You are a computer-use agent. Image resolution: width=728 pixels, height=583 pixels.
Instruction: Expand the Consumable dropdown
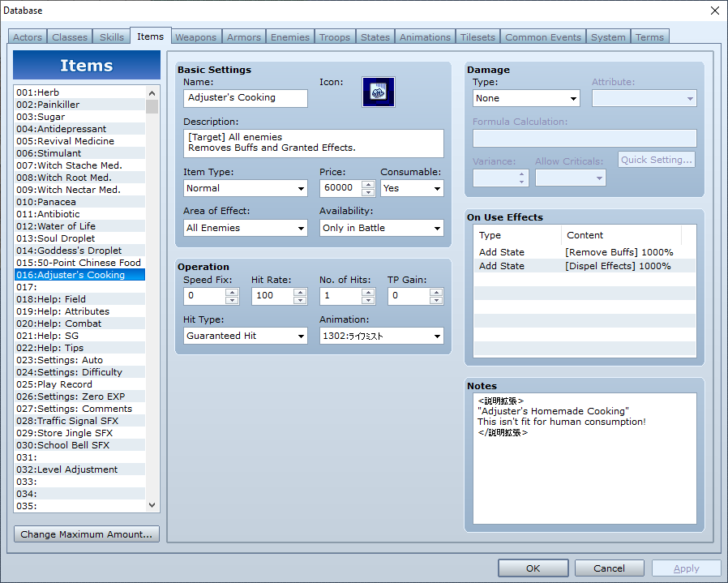click(412, 188)
